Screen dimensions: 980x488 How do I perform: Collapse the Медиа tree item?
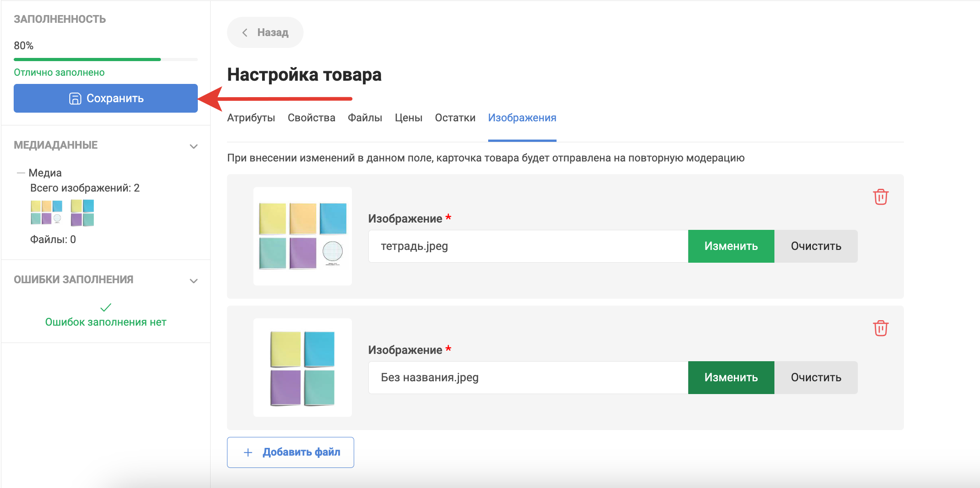21,173
